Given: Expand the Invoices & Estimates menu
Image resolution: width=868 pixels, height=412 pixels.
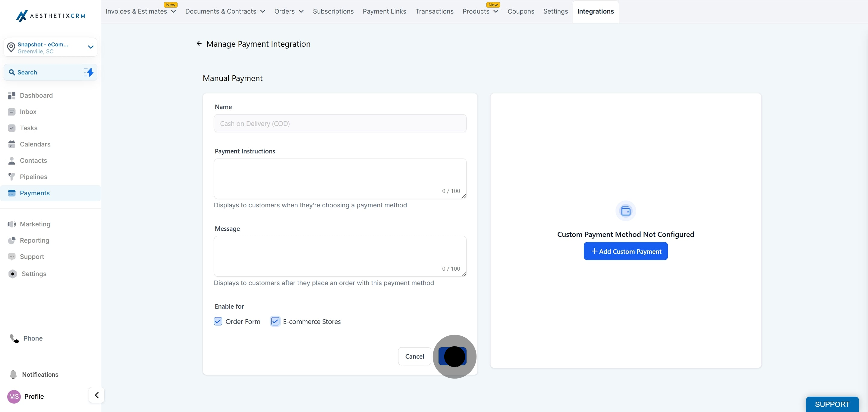Looking at the screenshot, I should tap(140, 11).
